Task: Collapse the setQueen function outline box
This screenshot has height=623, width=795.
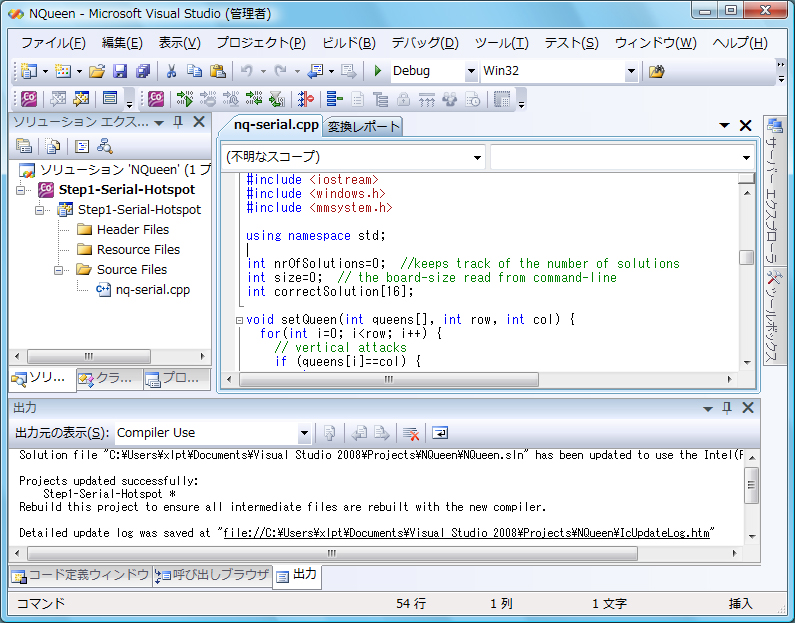Action: pos(239,320)
